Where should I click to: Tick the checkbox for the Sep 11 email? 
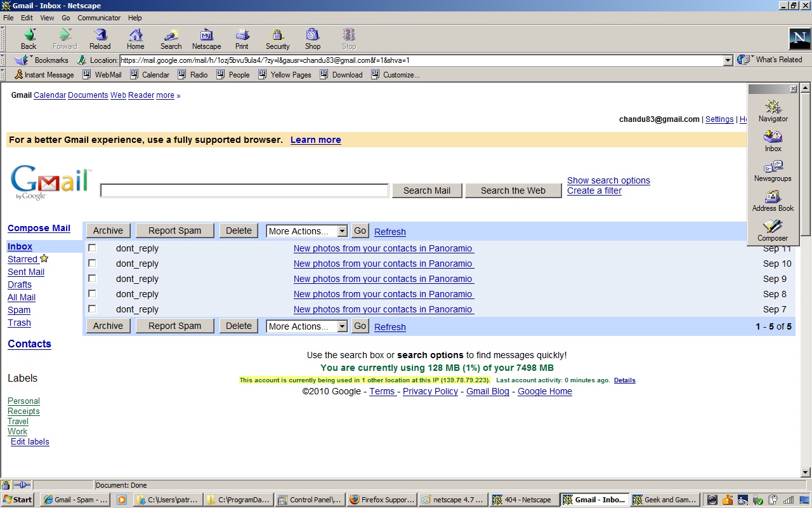(x=92, y=248)
